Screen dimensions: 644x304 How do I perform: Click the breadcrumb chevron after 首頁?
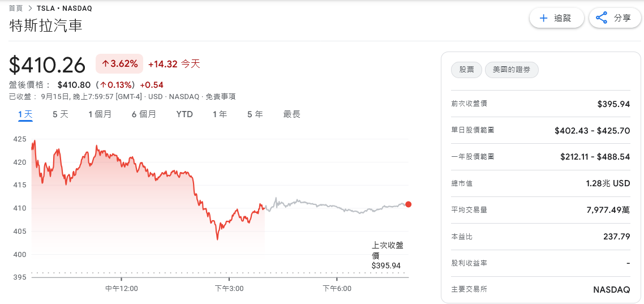tap(30, 8)
